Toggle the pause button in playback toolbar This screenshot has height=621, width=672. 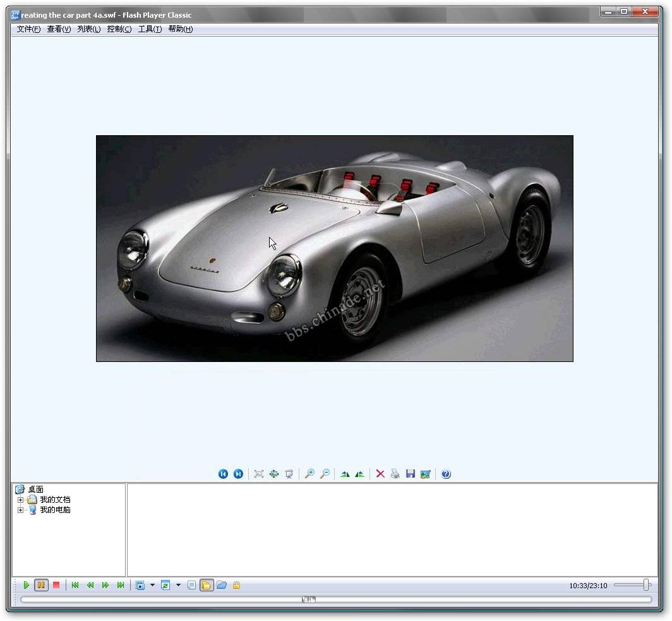click(41, 586)
